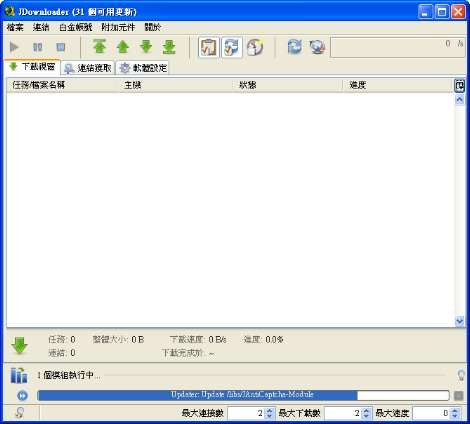Click the clock-shaped toolbar icon

pos(255,47)
